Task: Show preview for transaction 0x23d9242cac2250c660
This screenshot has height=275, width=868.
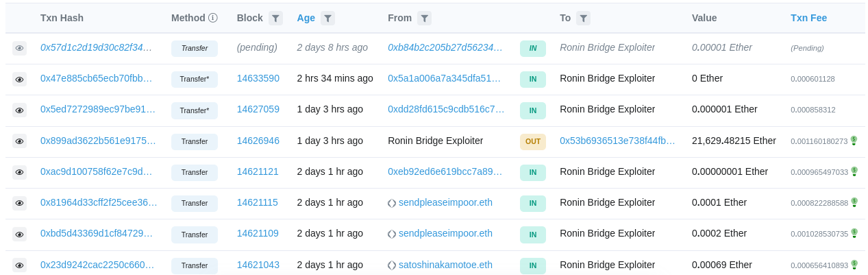Action: click(19, 265)
